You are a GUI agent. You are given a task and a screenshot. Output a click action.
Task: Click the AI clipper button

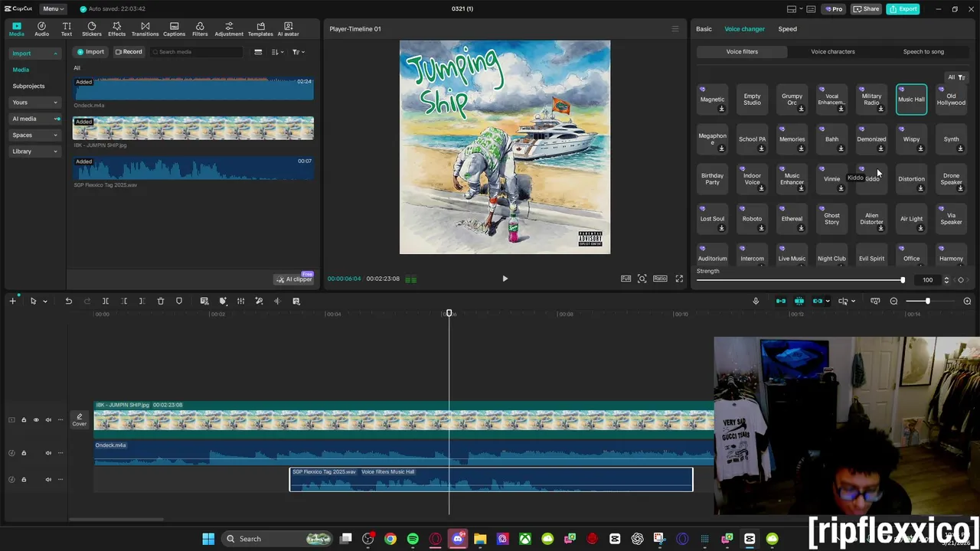(x=295, y=279)
